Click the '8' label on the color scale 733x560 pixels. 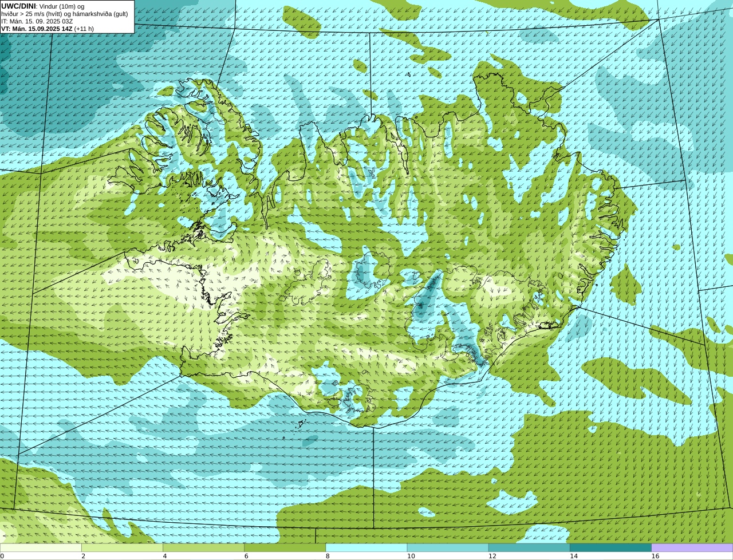(x=328, y=556)
